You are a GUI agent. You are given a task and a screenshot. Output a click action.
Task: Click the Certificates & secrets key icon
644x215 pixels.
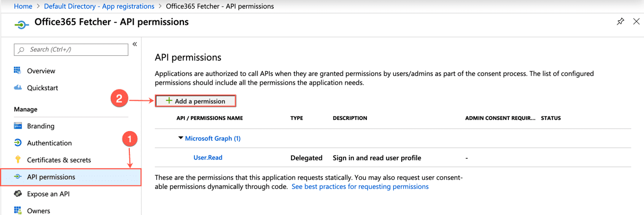(17, 160)
